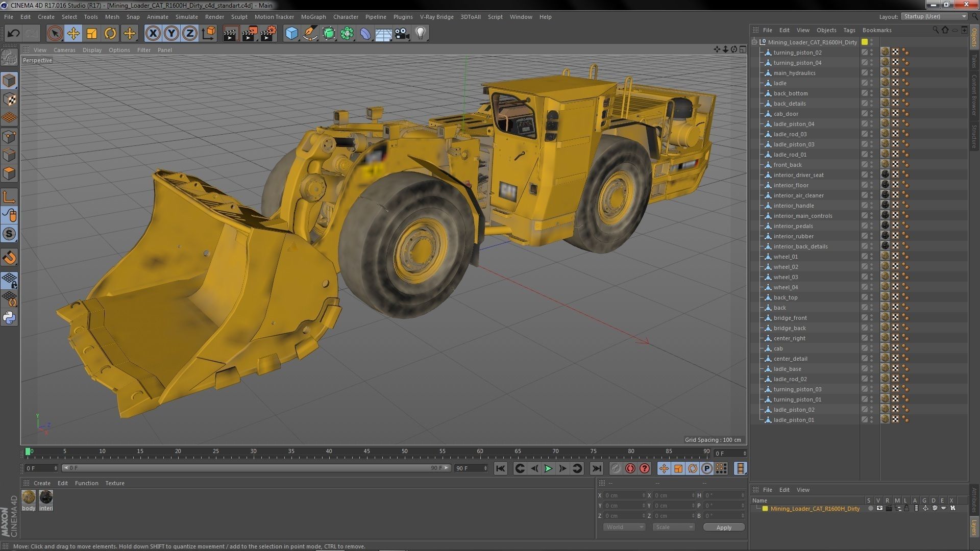Collapse Mining_Loader_CAT_R1600H_Dirty tree node

[754, 42]
